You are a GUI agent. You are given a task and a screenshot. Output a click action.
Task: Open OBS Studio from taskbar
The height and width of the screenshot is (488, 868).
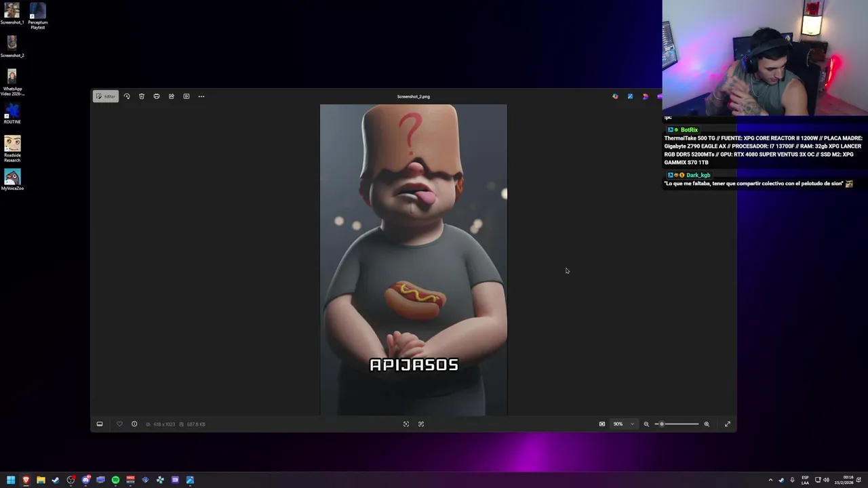point(71,480)
